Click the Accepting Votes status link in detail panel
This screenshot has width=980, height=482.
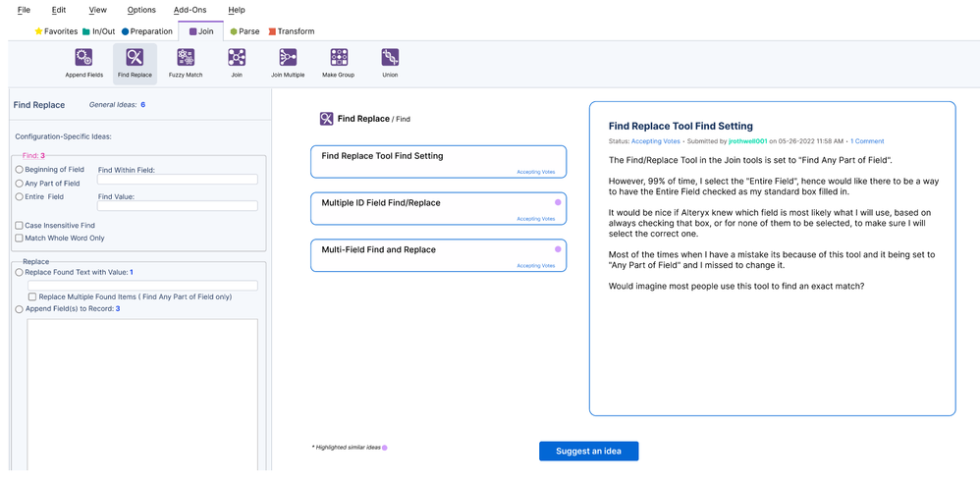point(655,141)
